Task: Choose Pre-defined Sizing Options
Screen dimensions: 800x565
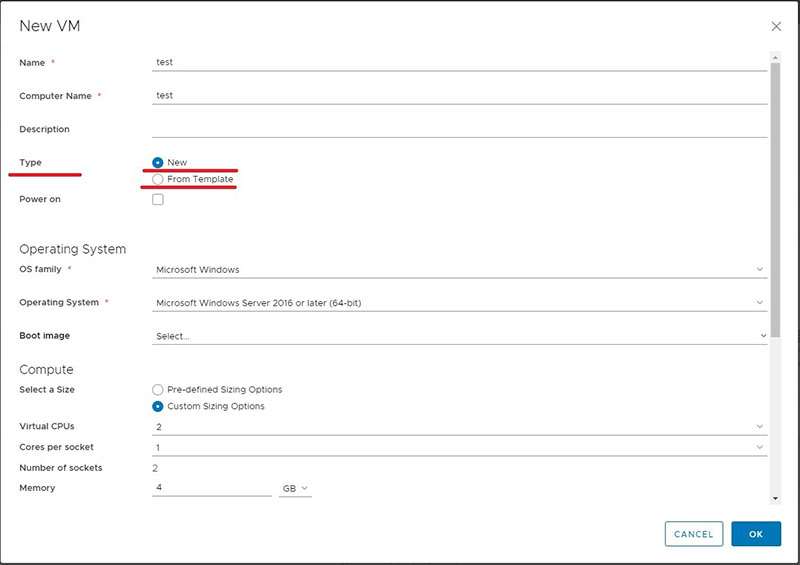Action: pos(158,389)
